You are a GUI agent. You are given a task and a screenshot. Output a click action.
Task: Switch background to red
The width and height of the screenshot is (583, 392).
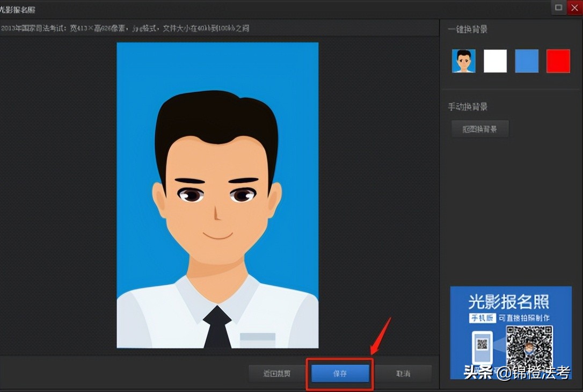pyautogui.click(x=558, y=61)
